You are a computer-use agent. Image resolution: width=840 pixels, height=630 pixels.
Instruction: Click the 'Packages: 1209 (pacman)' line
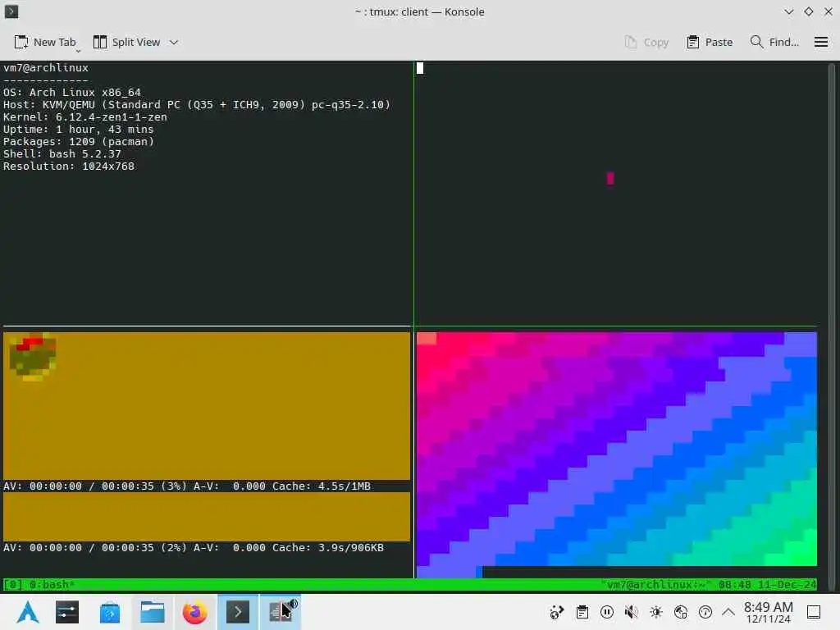(78, 142)
